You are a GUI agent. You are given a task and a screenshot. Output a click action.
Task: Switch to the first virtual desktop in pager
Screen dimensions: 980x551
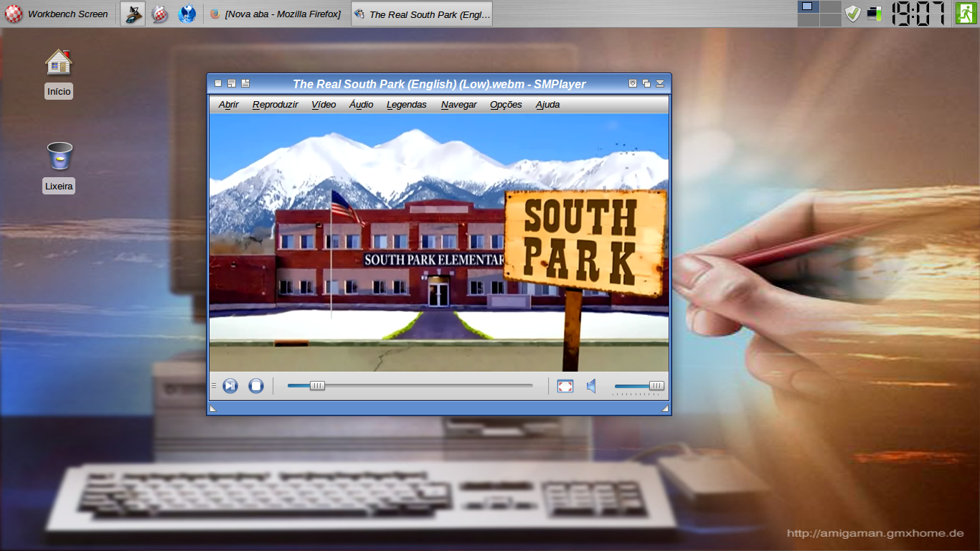tap(808, 7)
